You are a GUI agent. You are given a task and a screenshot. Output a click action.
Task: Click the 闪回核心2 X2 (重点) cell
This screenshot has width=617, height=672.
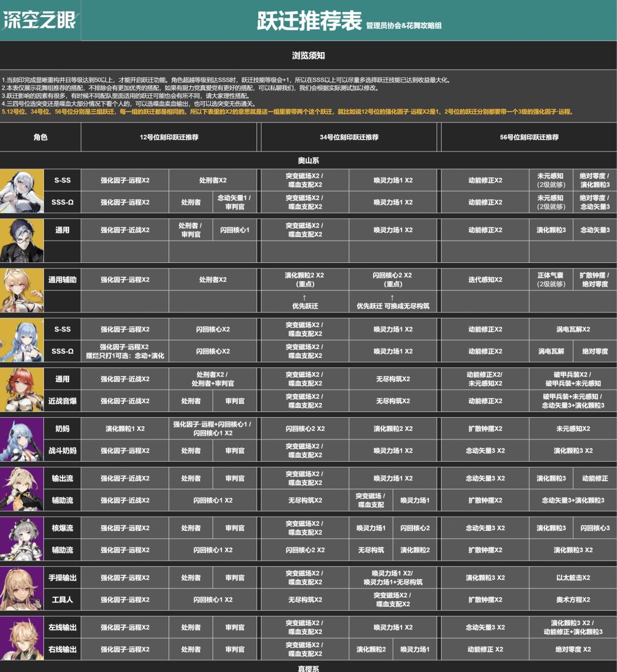393,279
